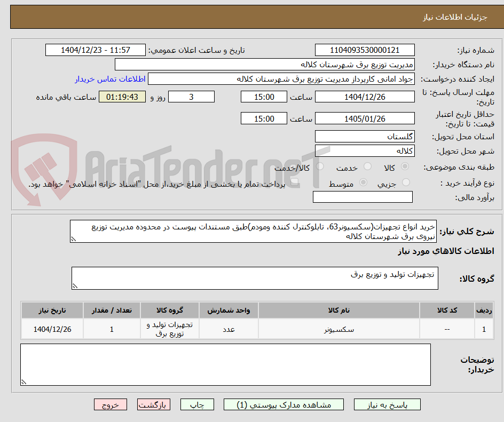Click the ردیف column header
The width and height of the screenshot is (504, 422).
pos(484,310)
